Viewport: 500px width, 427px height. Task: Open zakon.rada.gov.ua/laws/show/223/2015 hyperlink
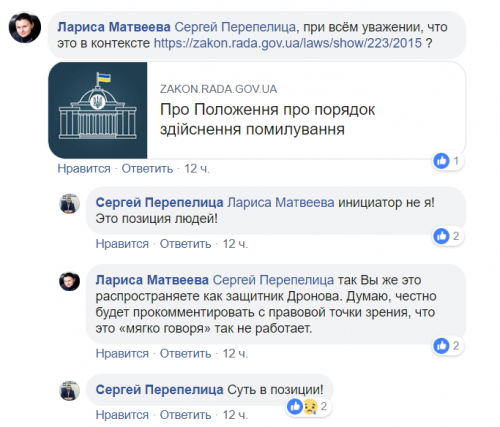pyautogui.click(x=288, y=43)
